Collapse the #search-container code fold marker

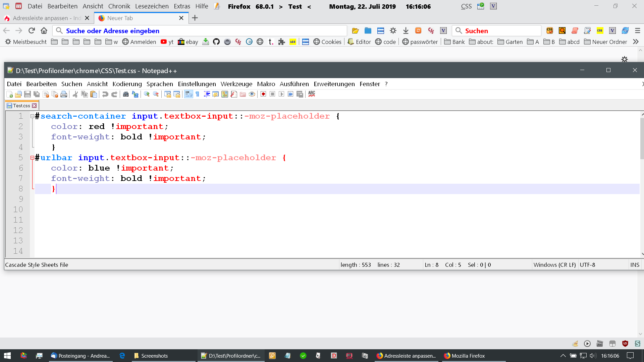coord(32,116)
